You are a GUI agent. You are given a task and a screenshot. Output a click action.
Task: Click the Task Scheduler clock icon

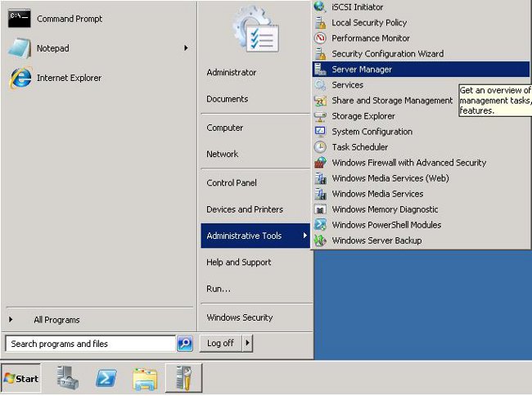[320, 147]
